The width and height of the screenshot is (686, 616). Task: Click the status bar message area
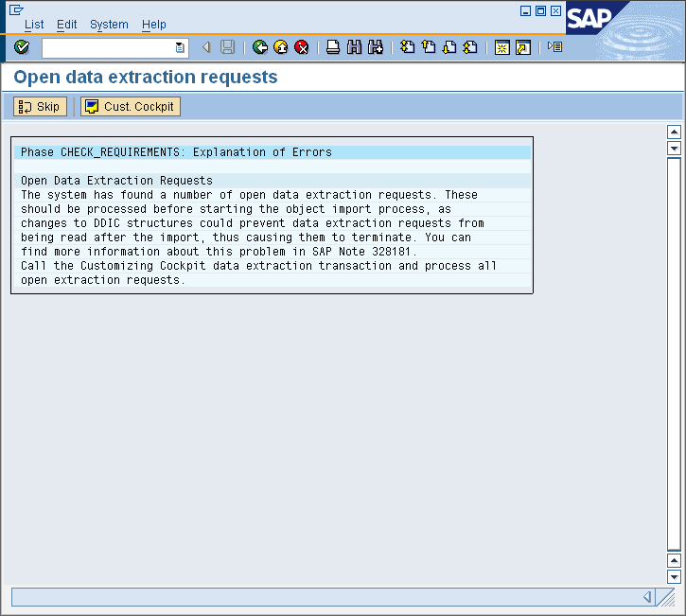pyautogui.click(x=325, y=597)
